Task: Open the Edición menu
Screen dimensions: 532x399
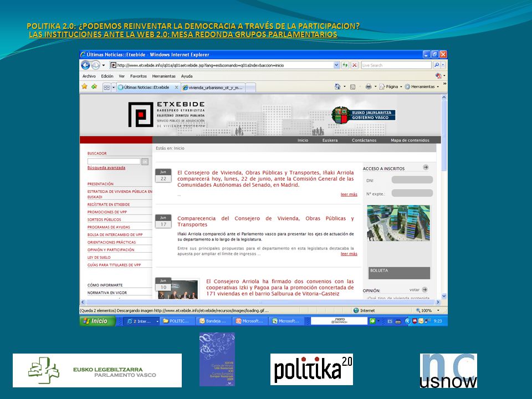Action: click(x=107, y=76)
